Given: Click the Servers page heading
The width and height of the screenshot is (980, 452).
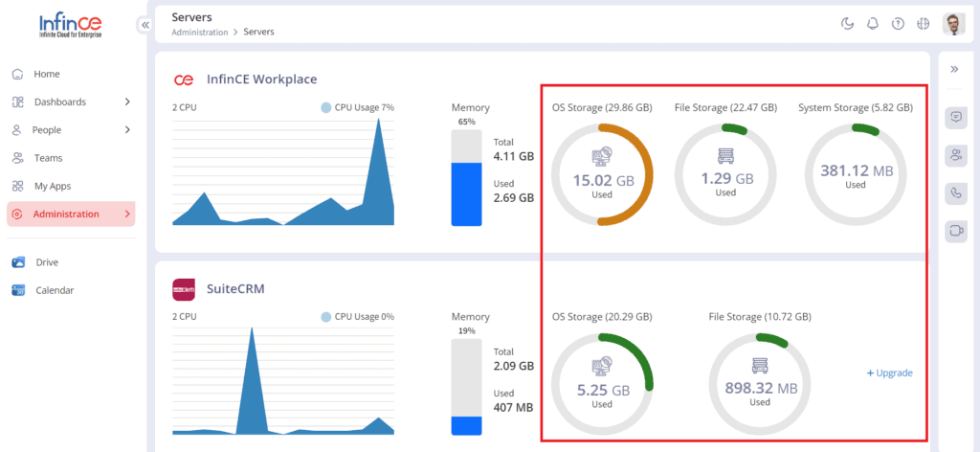Looking at the screenshot, I should 191,17.
